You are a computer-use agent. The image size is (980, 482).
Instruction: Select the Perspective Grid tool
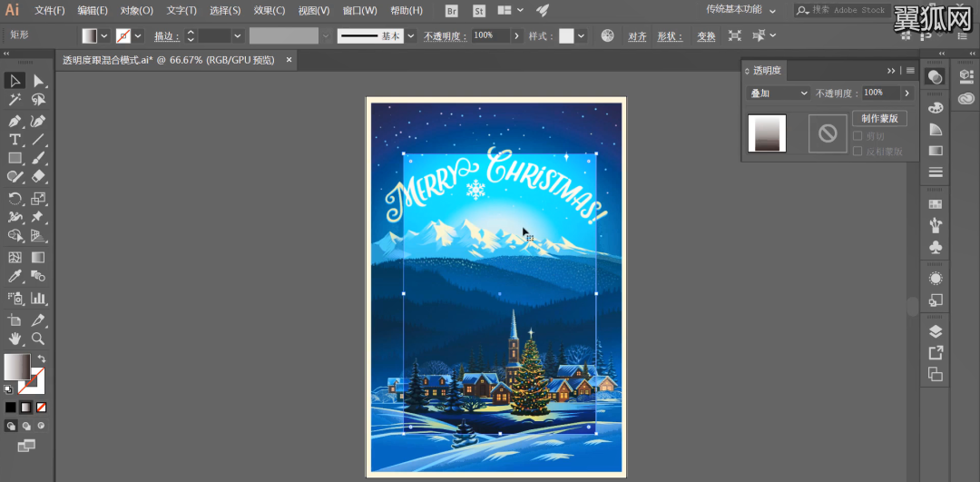pyautogui.click(x=38, y=236)
